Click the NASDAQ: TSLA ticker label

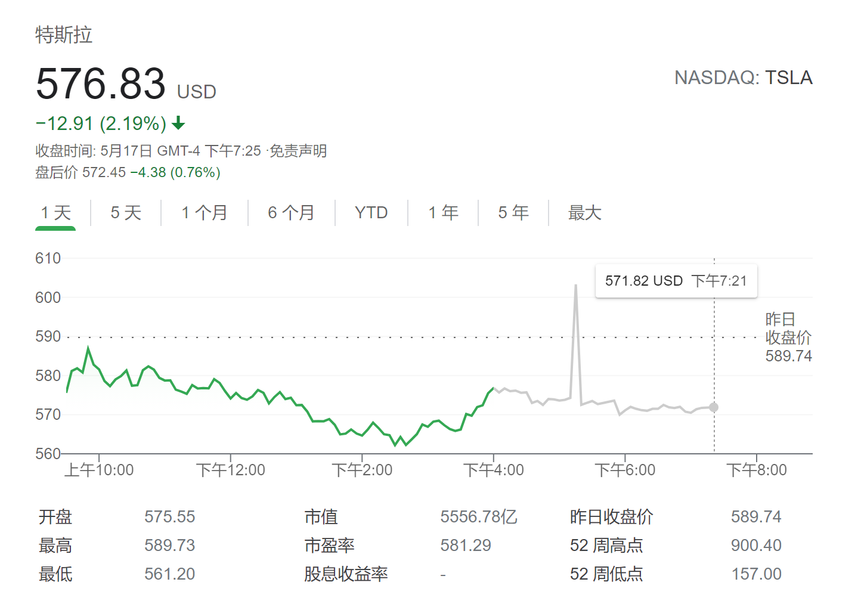pyautogui.click(x=743, y=78)
